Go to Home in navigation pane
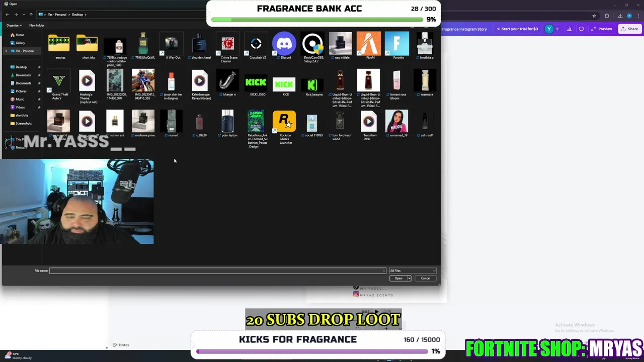 click(x=20, y=35)
